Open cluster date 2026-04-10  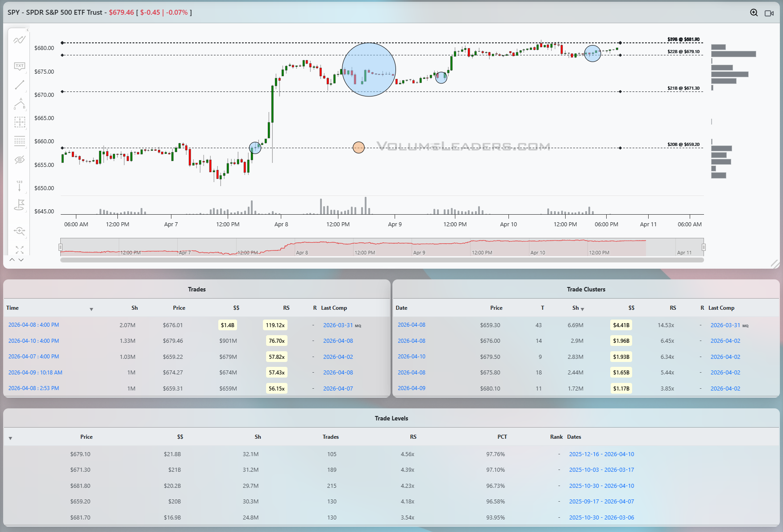pyautogui.click(x=412, y=357)
